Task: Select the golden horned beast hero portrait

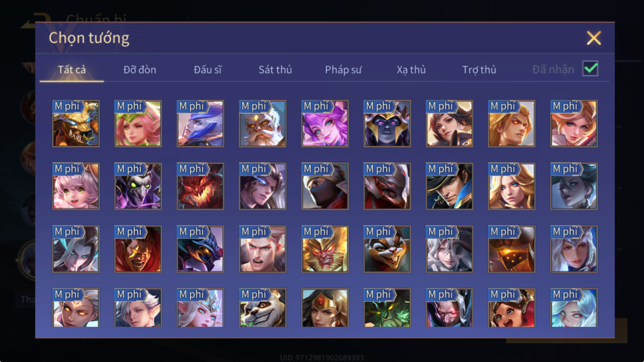Action: tap(76, 124)
